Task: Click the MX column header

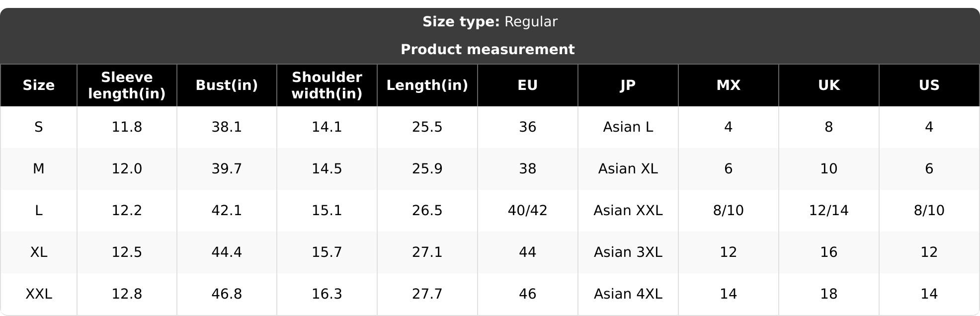Action: pyautogui.click(x=729, y=85)
